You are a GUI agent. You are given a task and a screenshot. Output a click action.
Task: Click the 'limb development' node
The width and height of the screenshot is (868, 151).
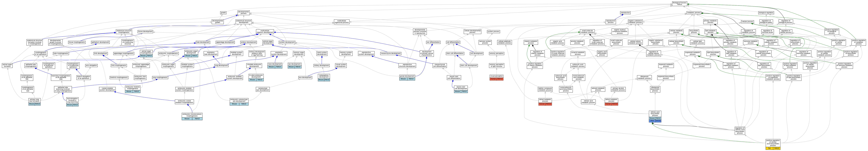[x=100, y=54]
